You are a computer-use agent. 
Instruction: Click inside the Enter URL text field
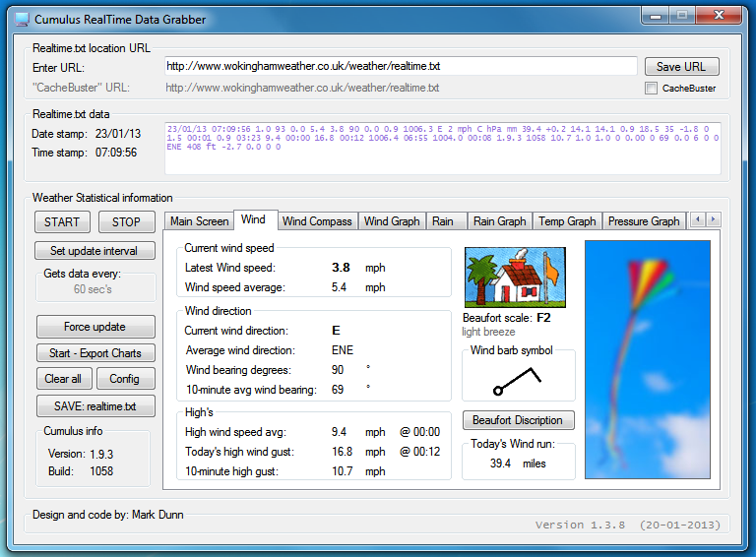click(x=401, y=66)
